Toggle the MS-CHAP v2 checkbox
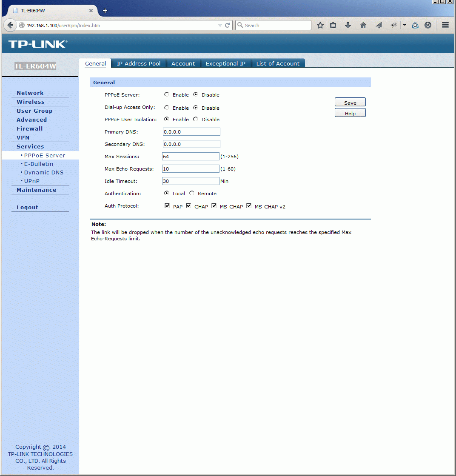This screenshot has width=456, height=476. point(249,206)
